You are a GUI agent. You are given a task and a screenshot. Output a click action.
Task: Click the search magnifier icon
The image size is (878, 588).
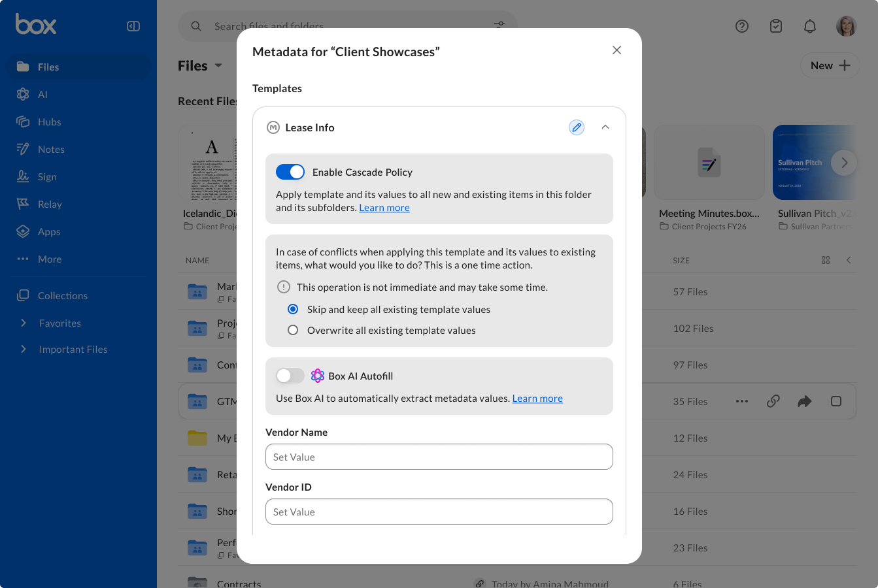196,26
